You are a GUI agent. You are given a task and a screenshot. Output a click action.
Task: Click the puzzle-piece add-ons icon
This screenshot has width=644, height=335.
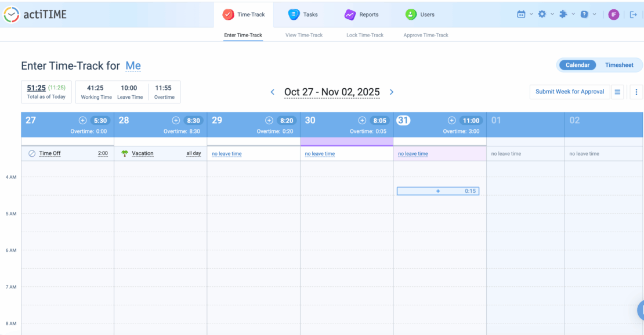(x=564, y=13)
